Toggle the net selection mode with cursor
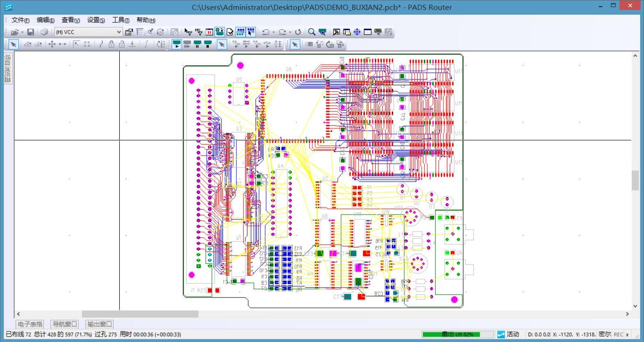The height and width of the screenshot is (342, 644). [x=250, y=32]
